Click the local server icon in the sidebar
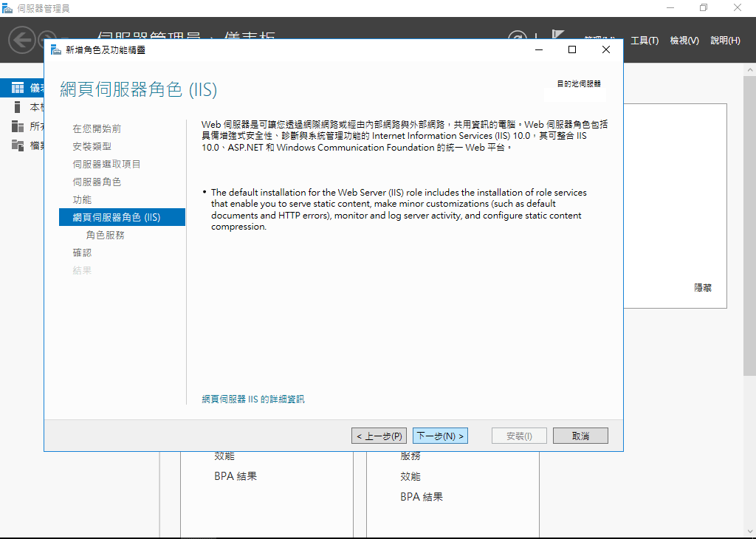Viewport: 756px width, 539px height. pyautogui.click(x=18, y=107)
